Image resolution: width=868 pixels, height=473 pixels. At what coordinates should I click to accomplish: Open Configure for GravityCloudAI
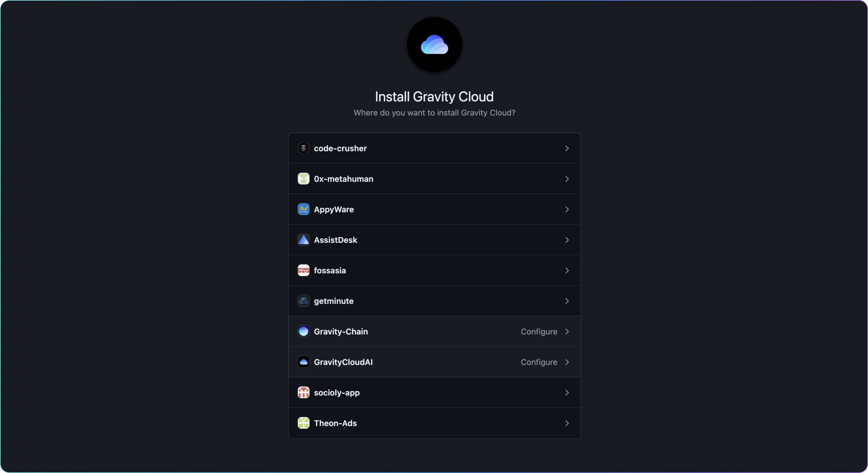pyautogui.click(x=538, y=362)
